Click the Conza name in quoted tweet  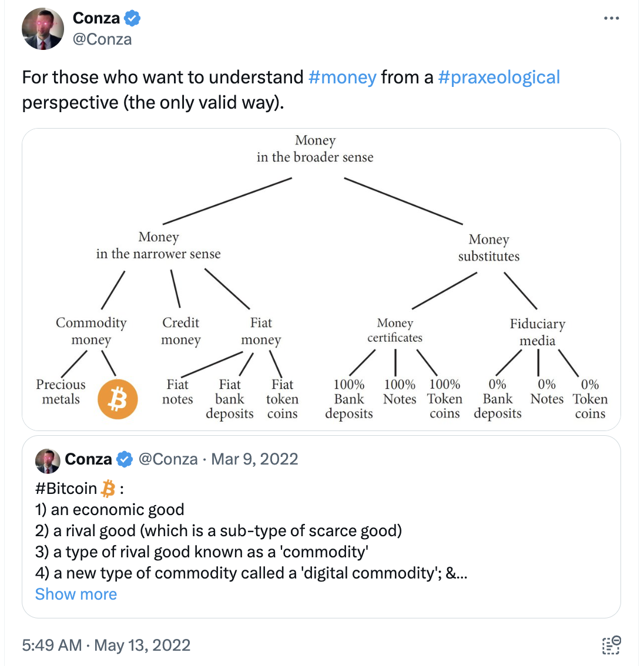tap(88, 459)
